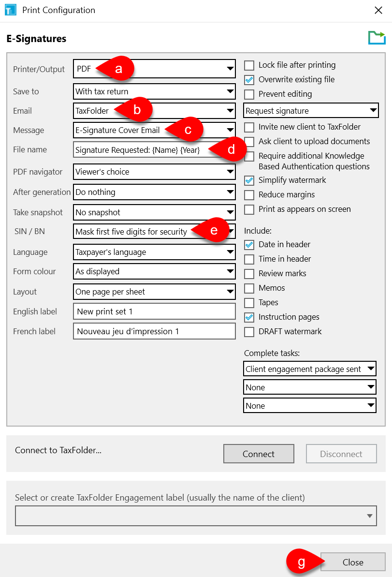The image size is (392, 577).
Task: Open the Message dropdown
Action: (155, 130)
